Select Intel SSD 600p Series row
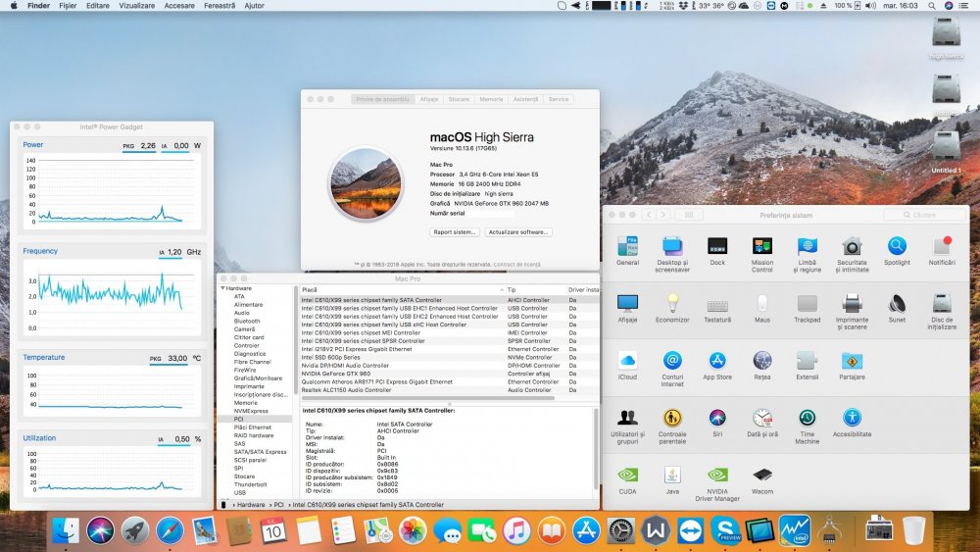This screenshot has width=980, height=552. 450,357
